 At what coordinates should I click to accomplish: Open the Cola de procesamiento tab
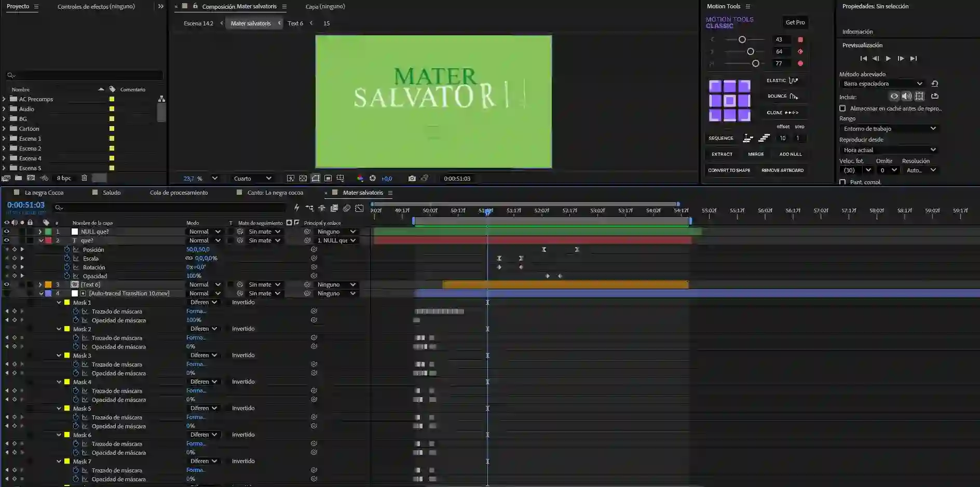179,193
